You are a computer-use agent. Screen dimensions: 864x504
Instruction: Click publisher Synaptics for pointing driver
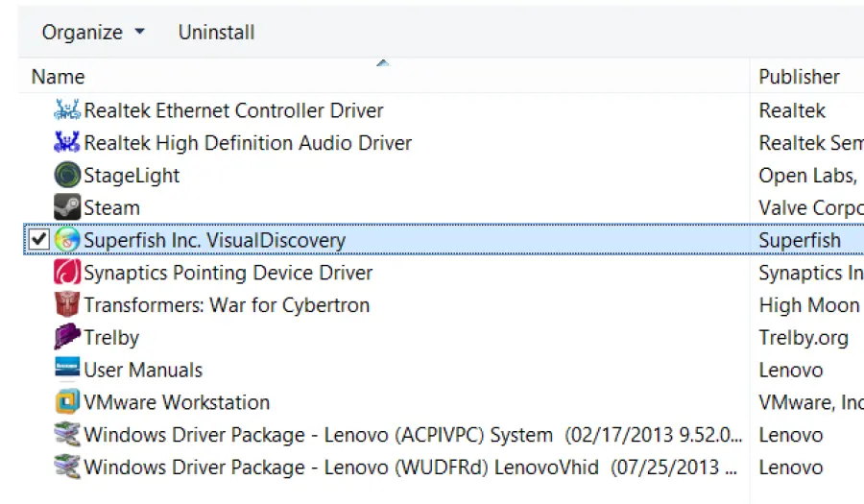pyautogui.click(x=811, y=273)
